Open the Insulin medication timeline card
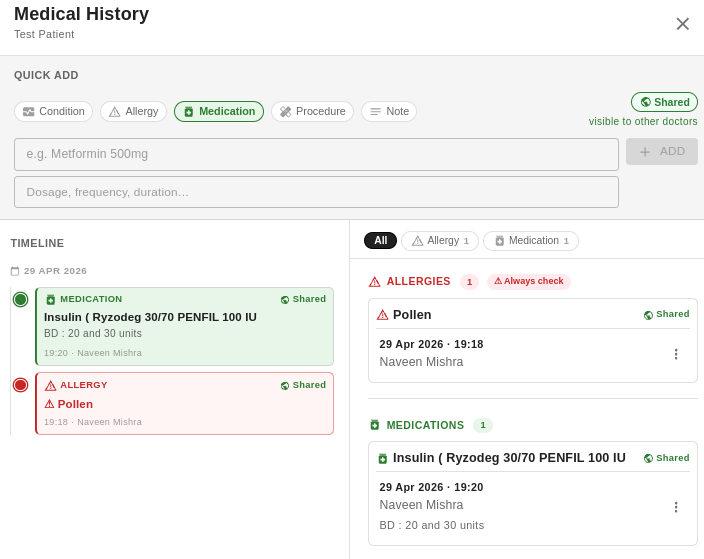This screenshot has width=704, height=559. 185,326
